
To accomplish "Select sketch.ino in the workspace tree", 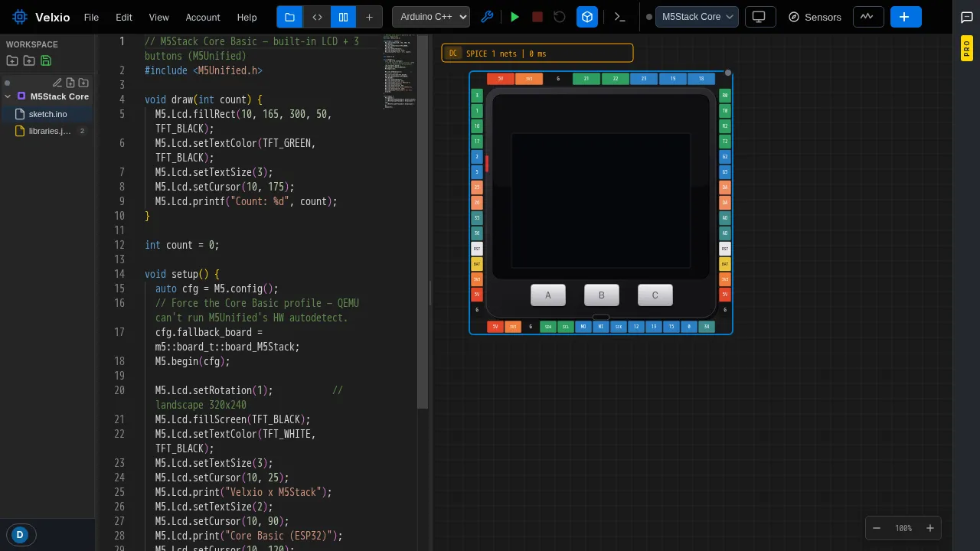I will 47,114.
